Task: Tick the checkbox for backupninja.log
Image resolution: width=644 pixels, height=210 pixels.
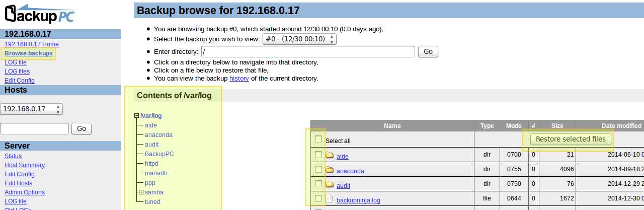Action: click(x=318, y=198)
